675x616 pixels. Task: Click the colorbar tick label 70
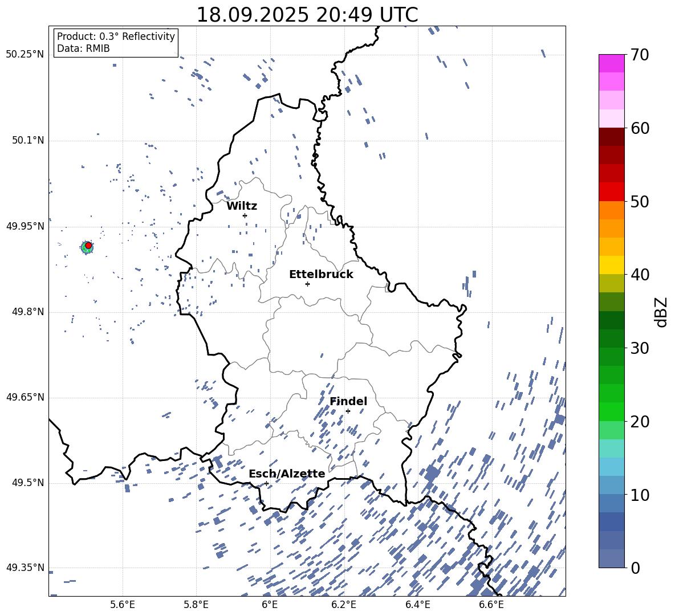640,55
